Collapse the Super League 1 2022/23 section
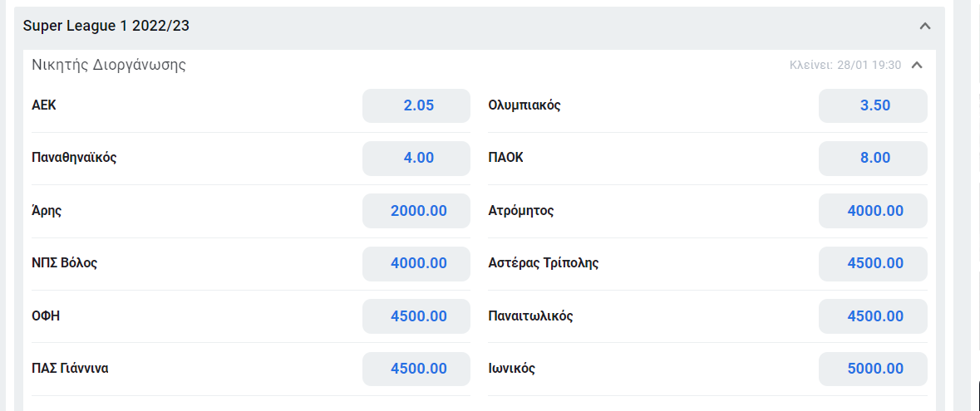Viewport: 980px width, 411px height. 926,27
